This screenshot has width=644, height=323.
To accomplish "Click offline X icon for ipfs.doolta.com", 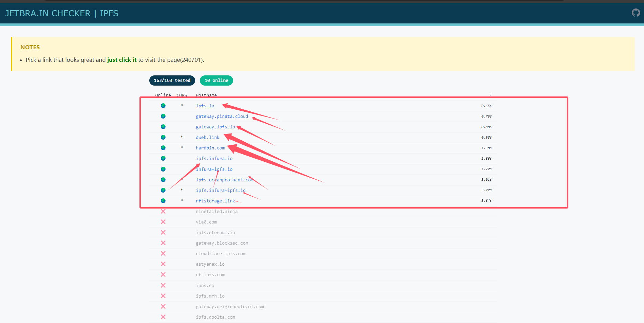I will click(163, 317).
